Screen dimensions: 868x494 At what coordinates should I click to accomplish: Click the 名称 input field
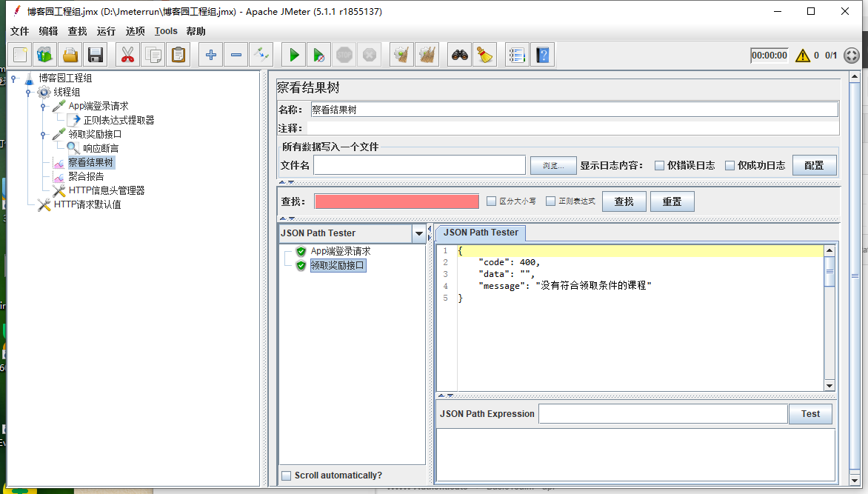coord(574,110)
